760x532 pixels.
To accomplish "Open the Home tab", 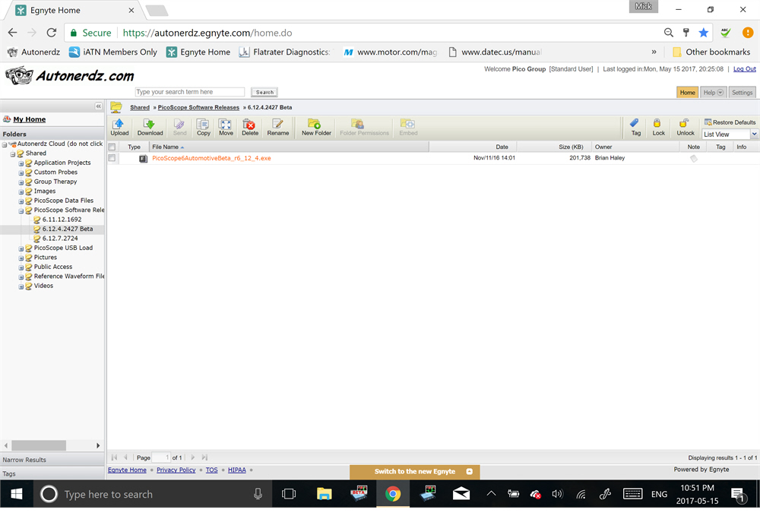I will coord(687,92).
